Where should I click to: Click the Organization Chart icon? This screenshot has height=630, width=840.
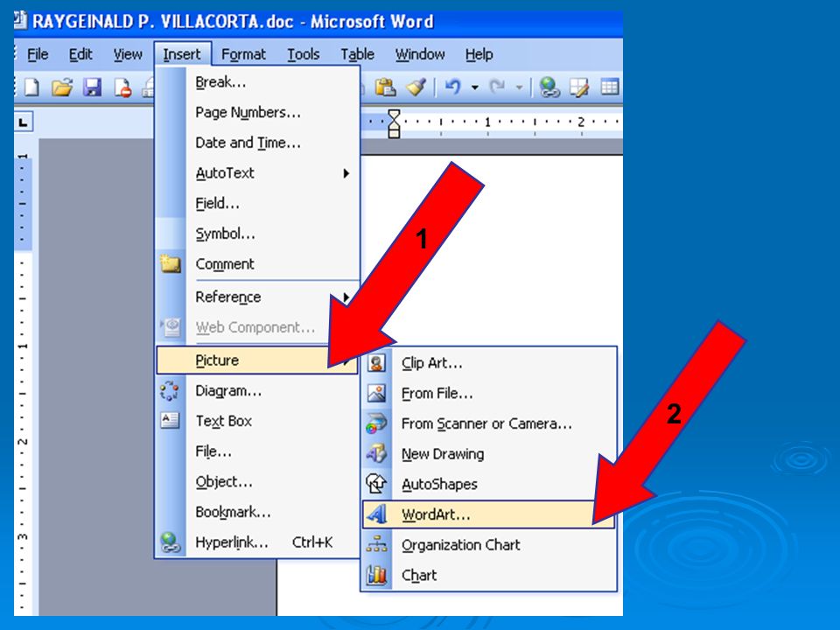point(376,544)
